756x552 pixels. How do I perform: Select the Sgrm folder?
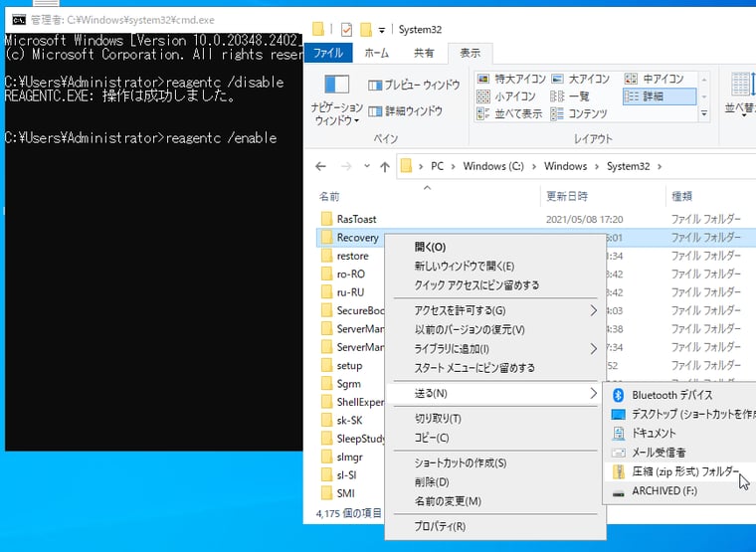[348, 384]
